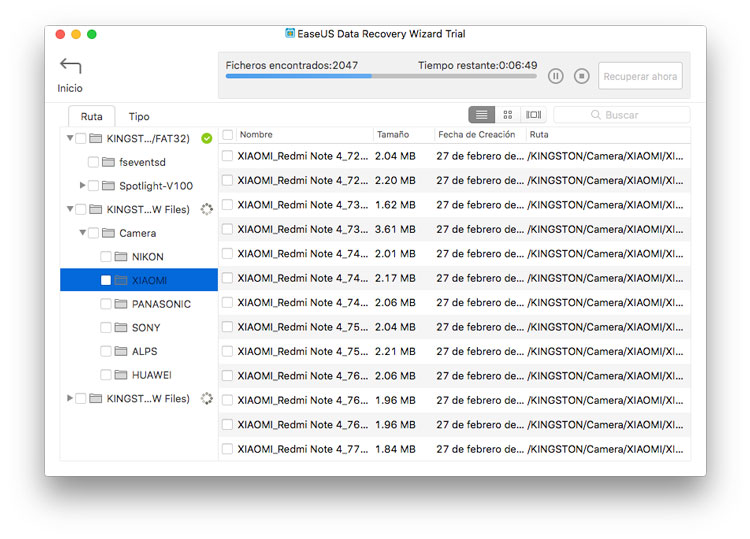Open the Tipo tab
Viewport: 750px width, 539px height.
pos(139,116)
